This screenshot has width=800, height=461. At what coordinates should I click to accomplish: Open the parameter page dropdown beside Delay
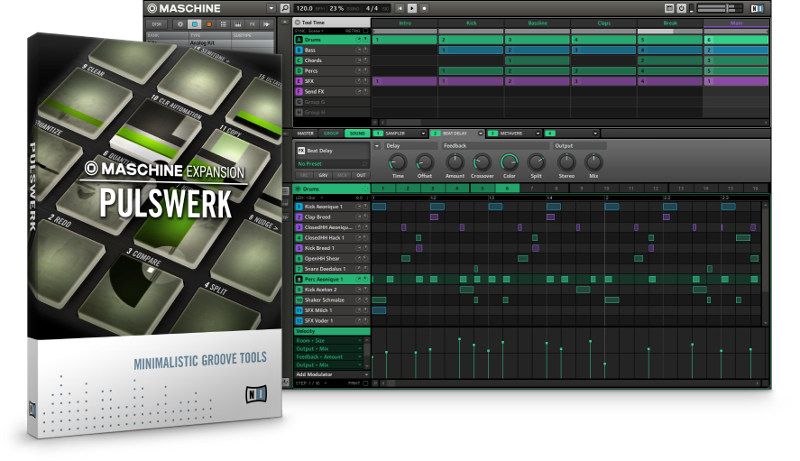(377, 146)
